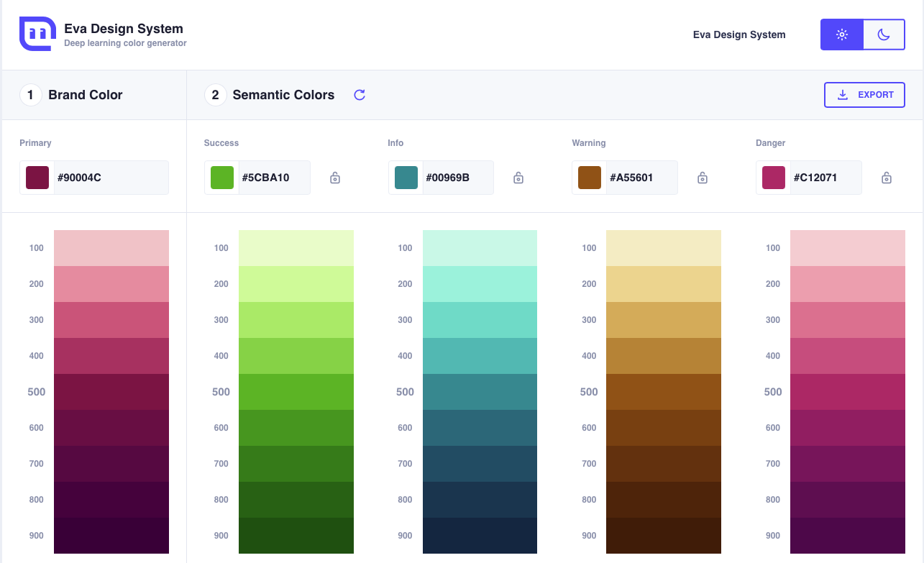Image resolution: width=924 pixels, height=563 pixels.
Task: Select the Warning 700 shade block
Action: tap(664, 464)
